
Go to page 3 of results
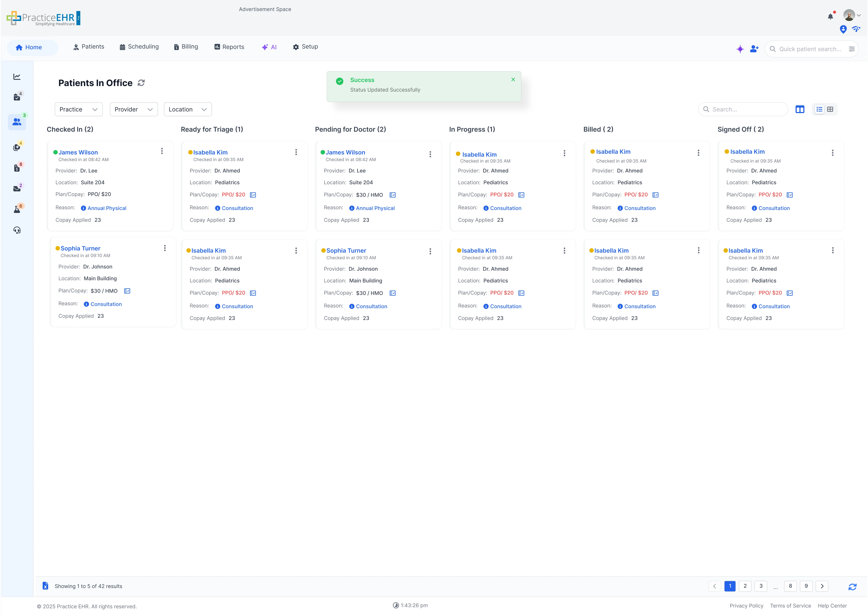pos(761,586)
